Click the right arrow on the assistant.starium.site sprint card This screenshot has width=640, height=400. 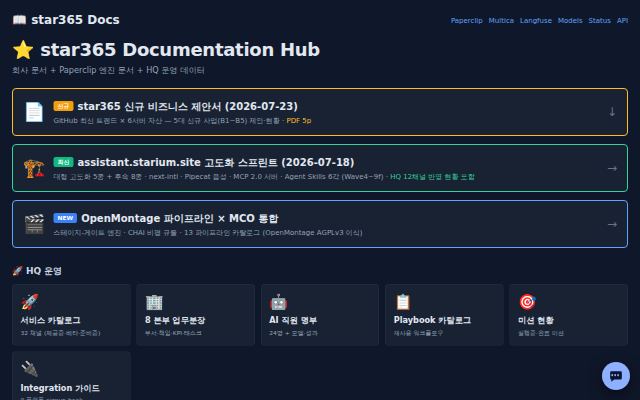click(612, 168)
